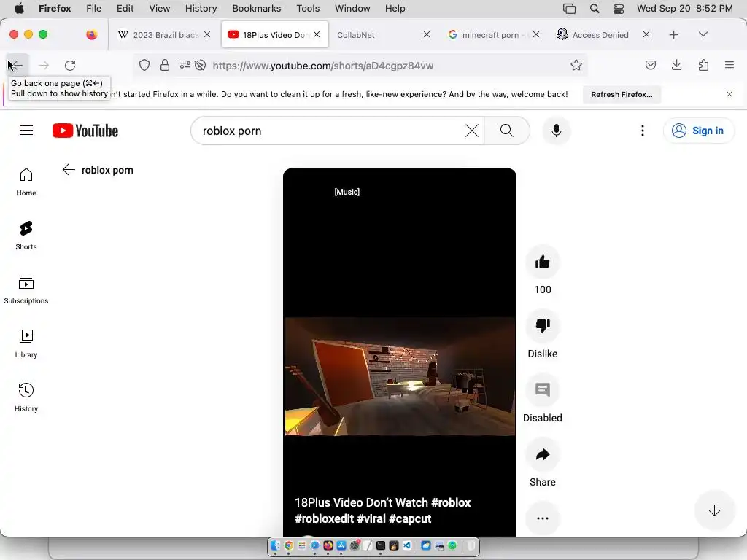
Task: Open the Firefox application menu
Action: click(729, 65)
